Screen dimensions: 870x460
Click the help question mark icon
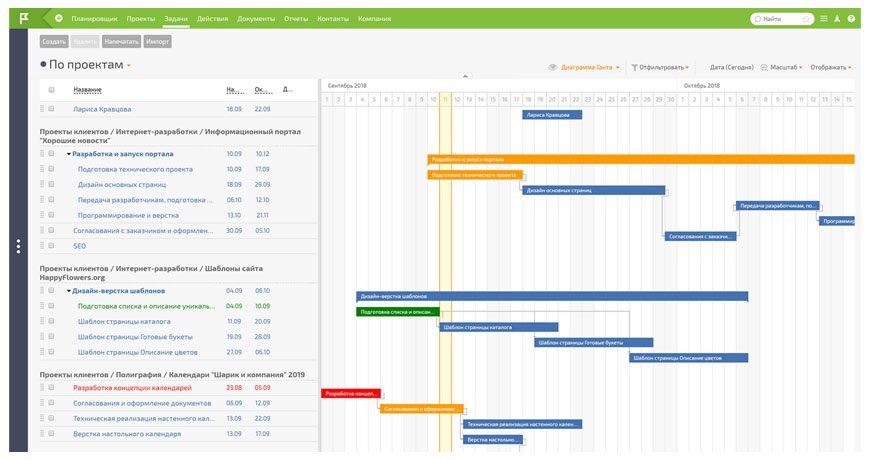[851, 18]
